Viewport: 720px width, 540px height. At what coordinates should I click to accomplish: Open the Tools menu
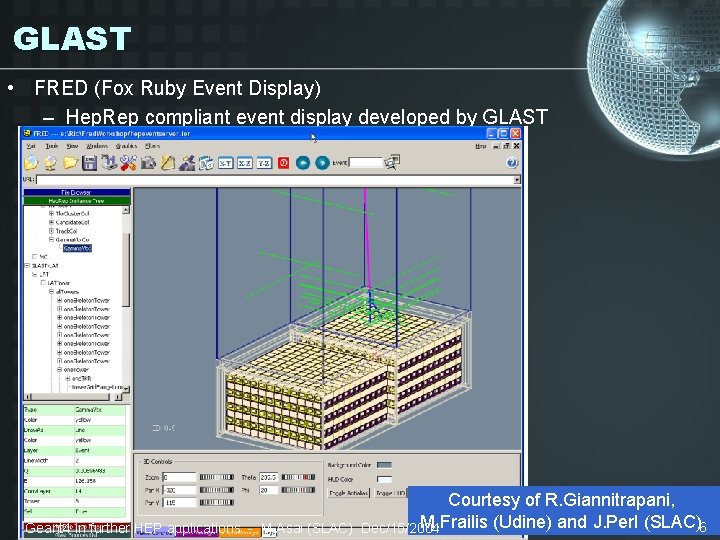(x=52, y=146)
